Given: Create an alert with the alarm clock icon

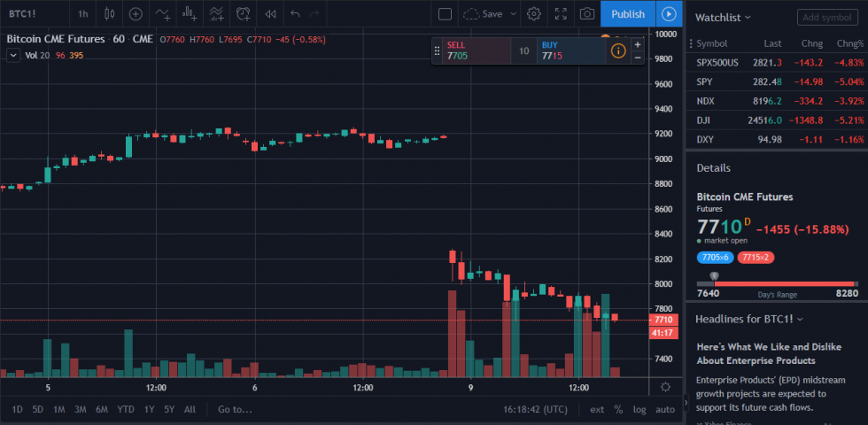Looking at the screenshot, I should 243,14.
